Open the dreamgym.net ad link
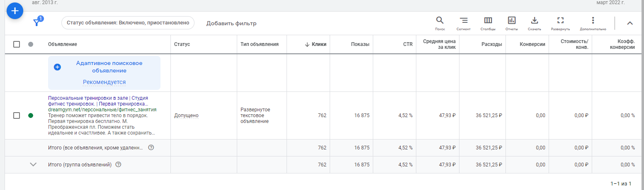Image resolution: width=644 pixels, height=190 pixels. click(102, 110)
